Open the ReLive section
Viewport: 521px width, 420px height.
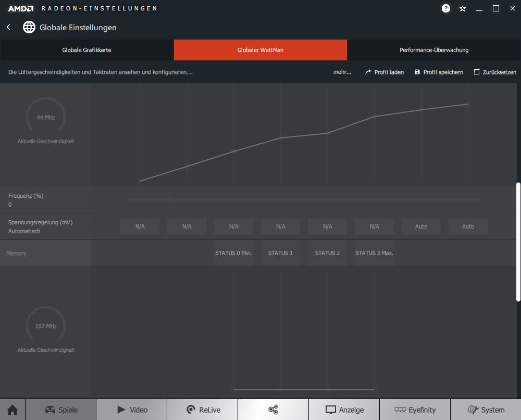point(202,410)
